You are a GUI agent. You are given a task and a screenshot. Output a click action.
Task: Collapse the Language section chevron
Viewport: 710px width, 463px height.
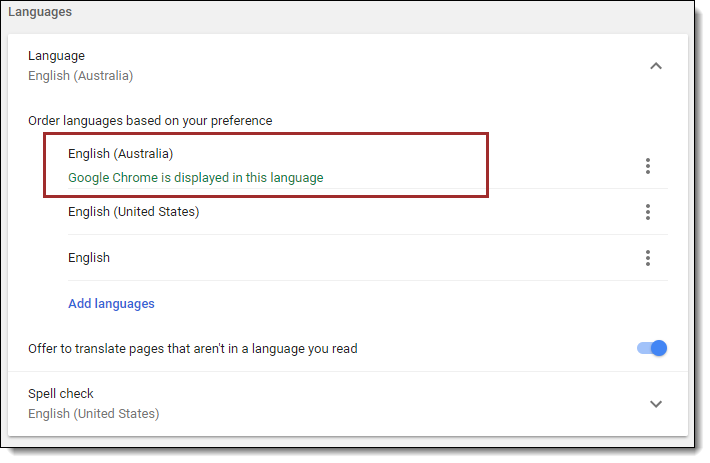(656, 66)
